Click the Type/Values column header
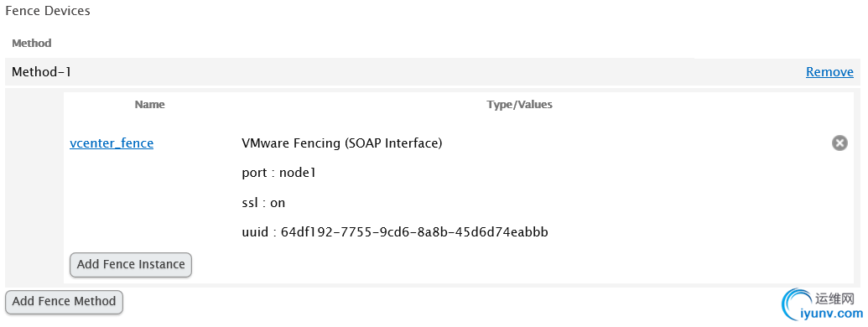 519,105
